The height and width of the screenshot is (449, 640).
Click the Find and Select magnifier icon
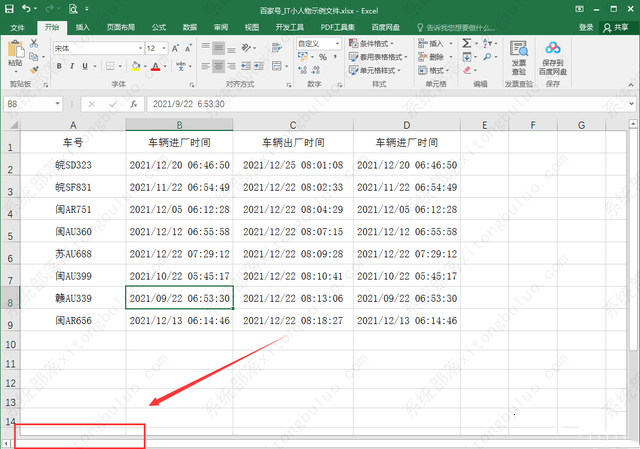pyautogui.click(x=487, y=57)
